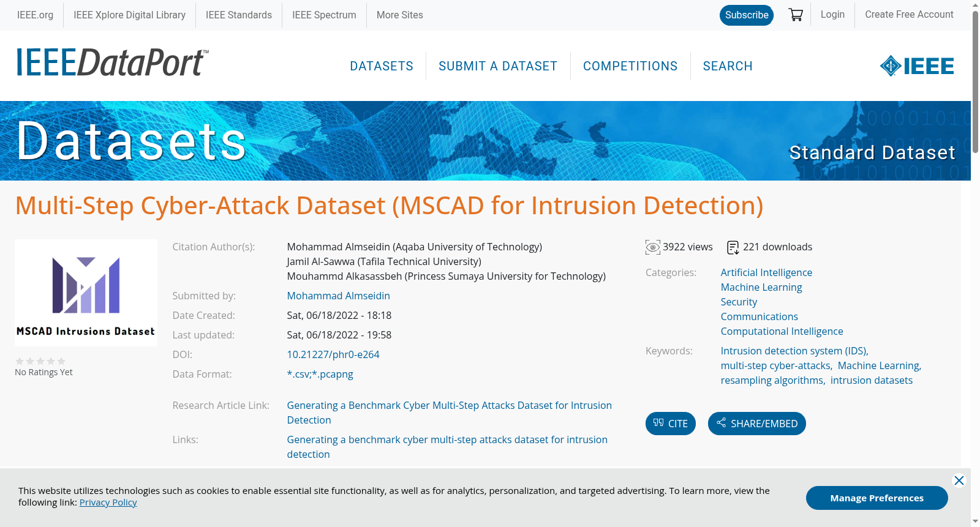Click Manage Preferences button
This screenshot has width=980, height=527.
coord(877,498)
